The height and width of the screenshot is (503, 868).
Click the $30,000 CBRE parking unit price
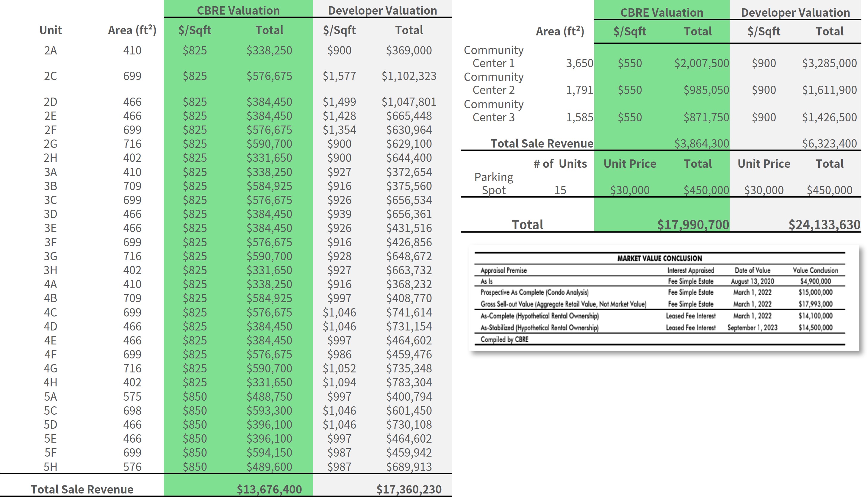629,190
